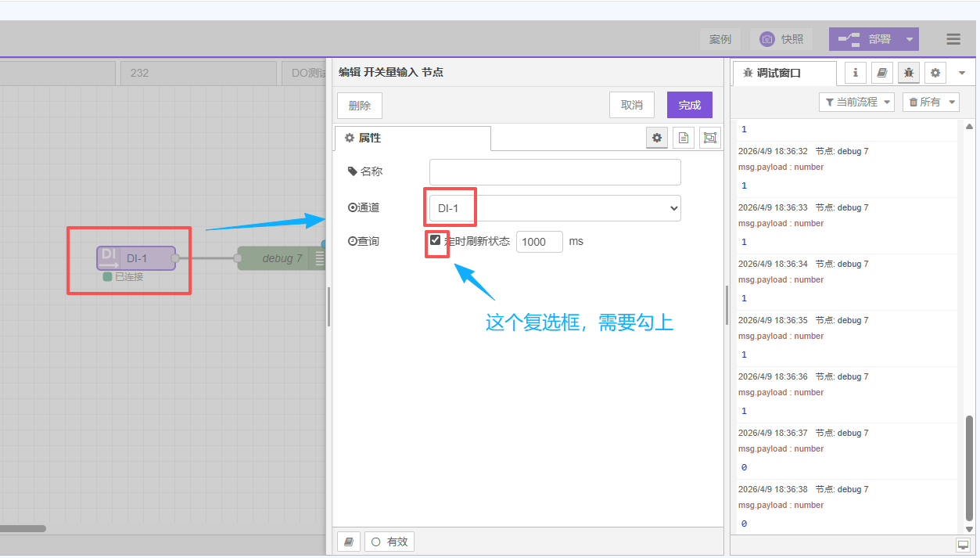Open the info sidebar tab icon
Screen dimensions: 980x558
pyautogui.click(x=855, y=73)
